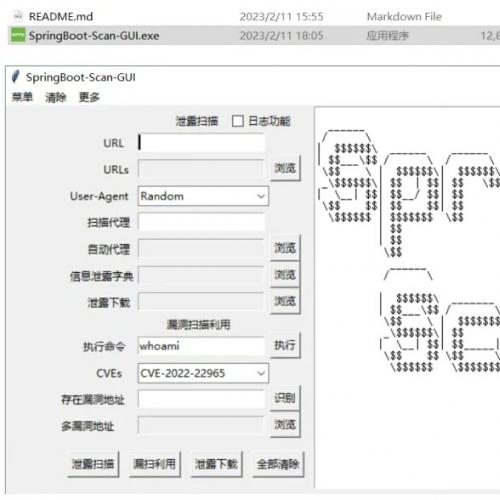Click 浏览 button next to 多漏洞地址
The image size is (500, 500).
285,424
